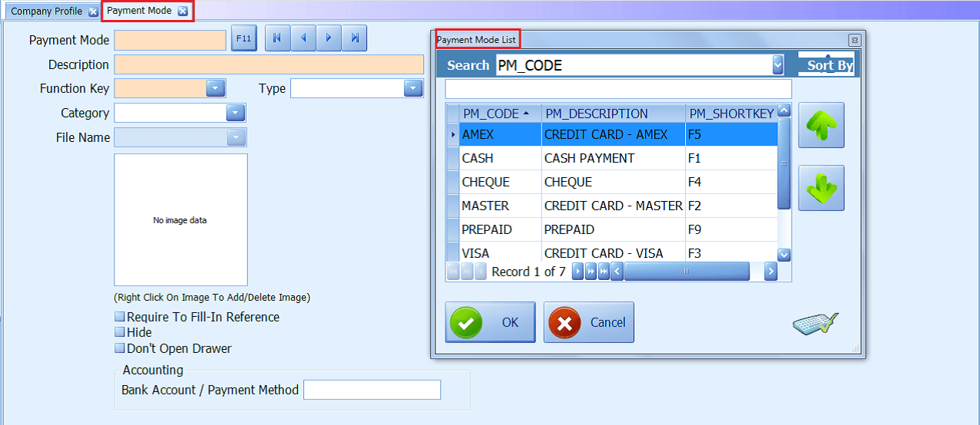Click F9 shortkey cell
980x425 pixels.
coord(731,229)
